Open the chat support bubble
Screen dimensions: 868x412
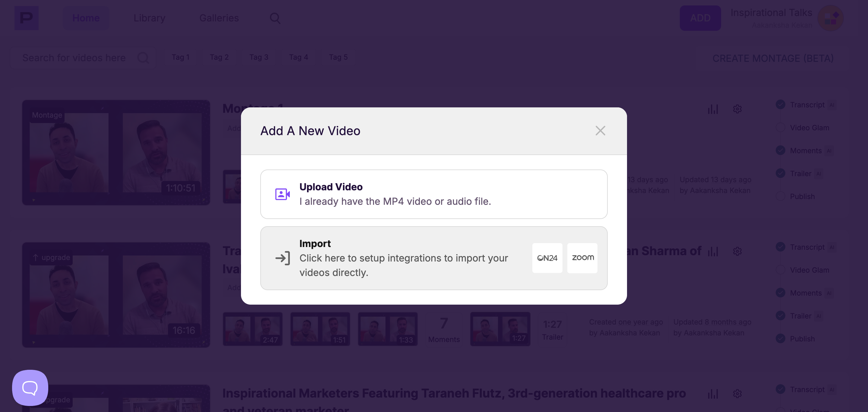point(30,387)
